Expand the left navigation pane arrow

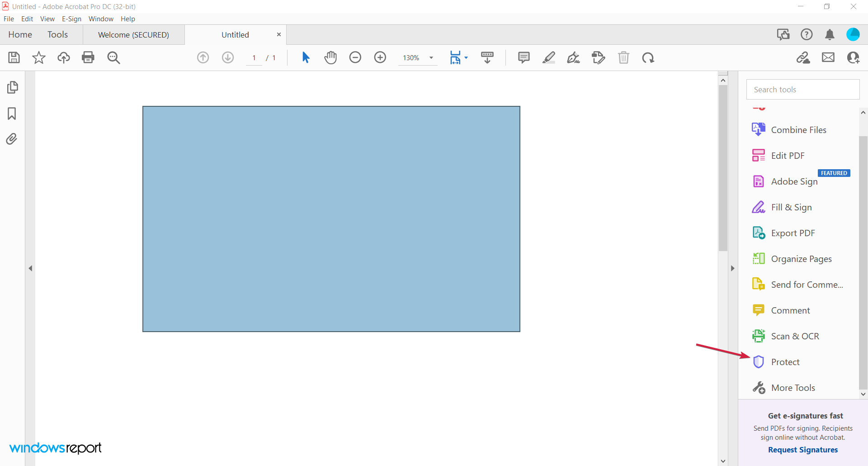[30, 268]
